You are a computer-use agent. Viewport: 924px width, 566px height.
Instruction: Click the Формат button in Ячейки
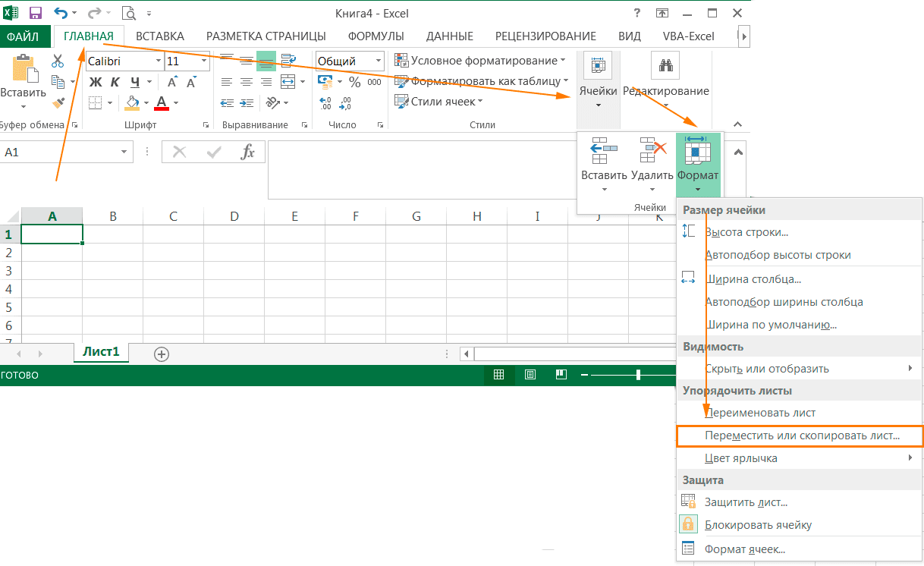(698, 165)
